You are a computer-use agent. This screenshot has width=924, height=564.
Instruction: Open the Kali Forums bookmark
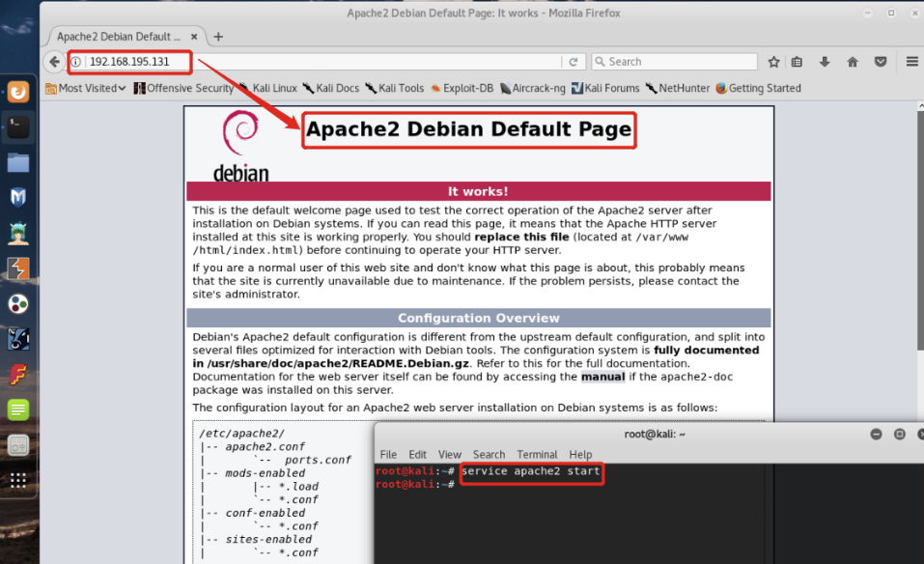(x=605, y=89)
